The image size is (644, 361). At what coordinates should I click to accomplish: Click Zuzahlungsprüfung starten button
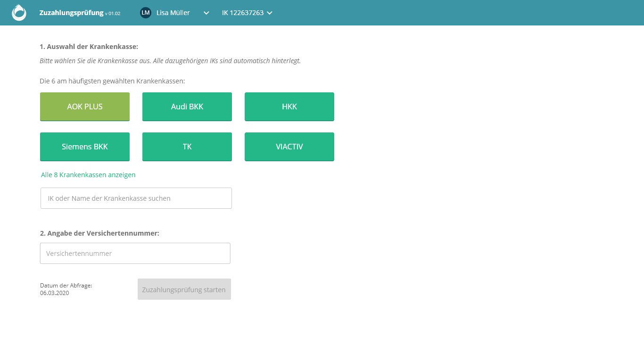(184, 289)
